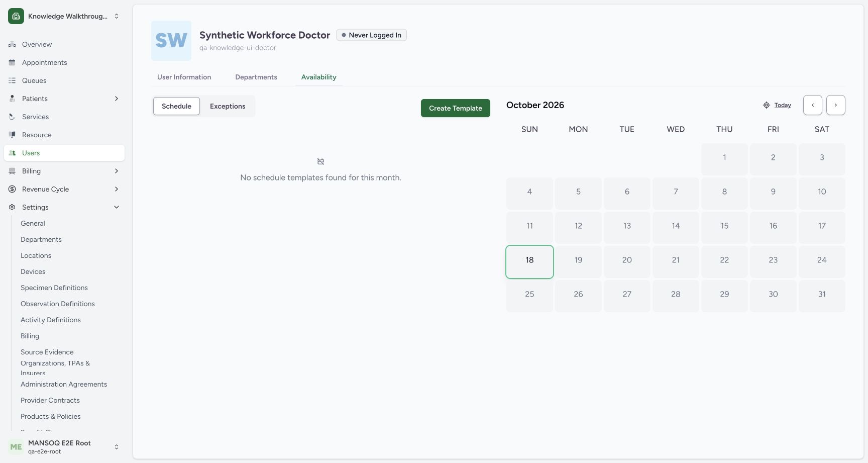Click the ME account avatar
The image size is (868, 463).
click(x=16, y=447)
